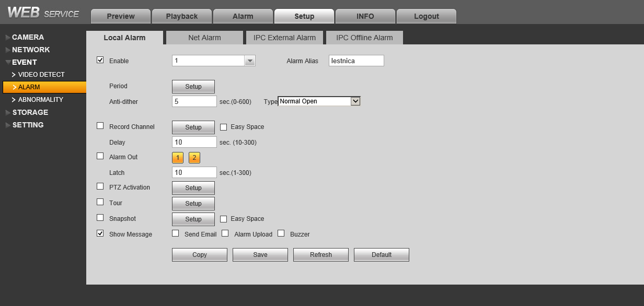Select the Setup tab

(x=304, y=16)
